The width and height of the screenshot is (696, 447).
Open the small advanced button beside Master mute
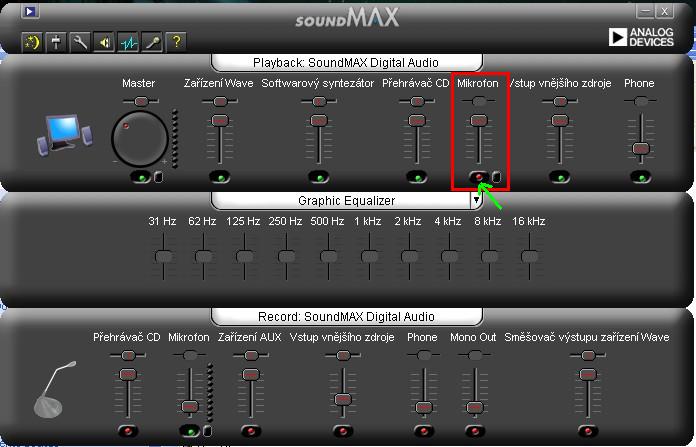coord(158,178)
